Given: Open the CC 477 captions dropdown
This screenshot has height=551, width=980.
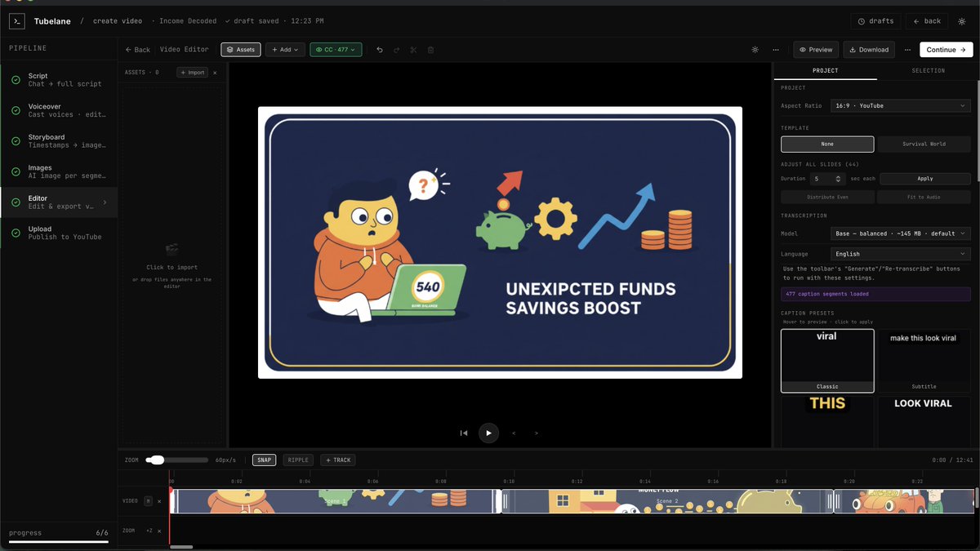Looking at the screenshot, I should (x=336, y=50).
